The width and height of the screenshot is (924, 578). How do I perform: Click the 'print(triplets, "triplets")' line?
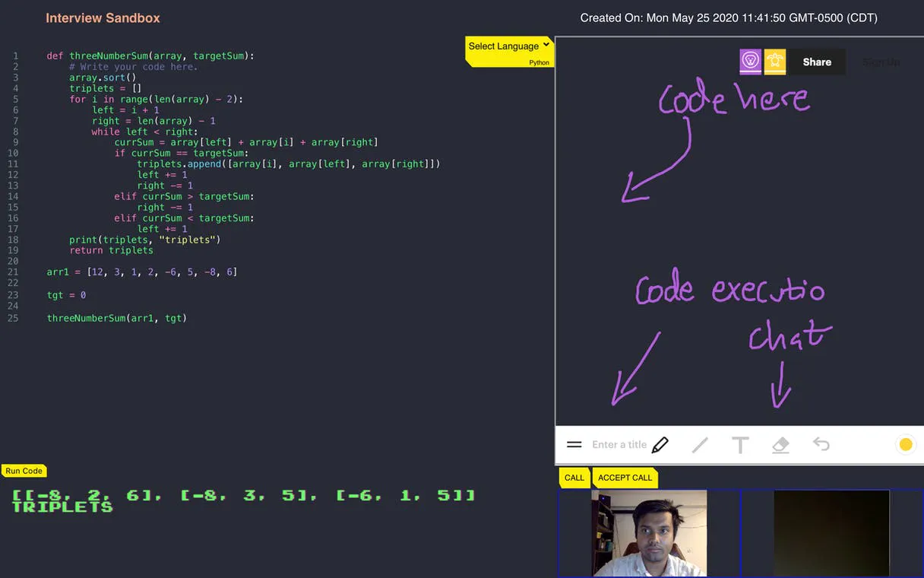point(144,240)
